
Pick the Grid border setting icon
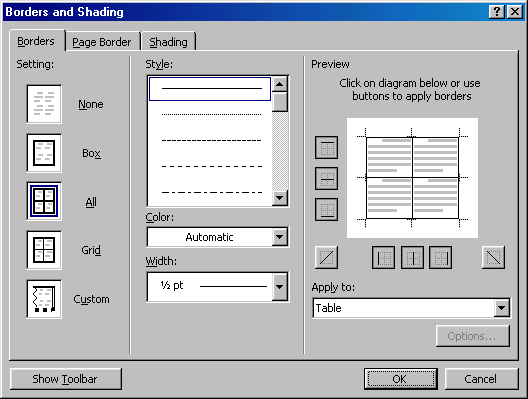click(44, 250)
